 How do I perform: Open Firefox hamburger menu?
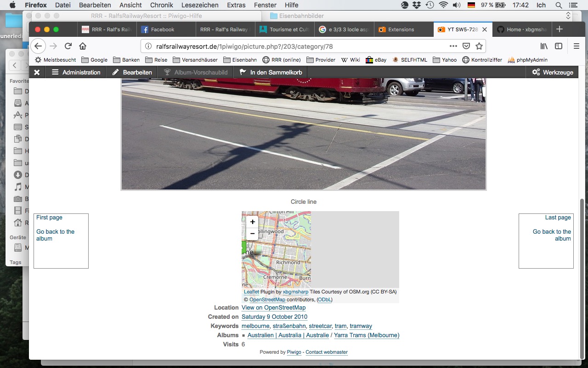point(577,46)
